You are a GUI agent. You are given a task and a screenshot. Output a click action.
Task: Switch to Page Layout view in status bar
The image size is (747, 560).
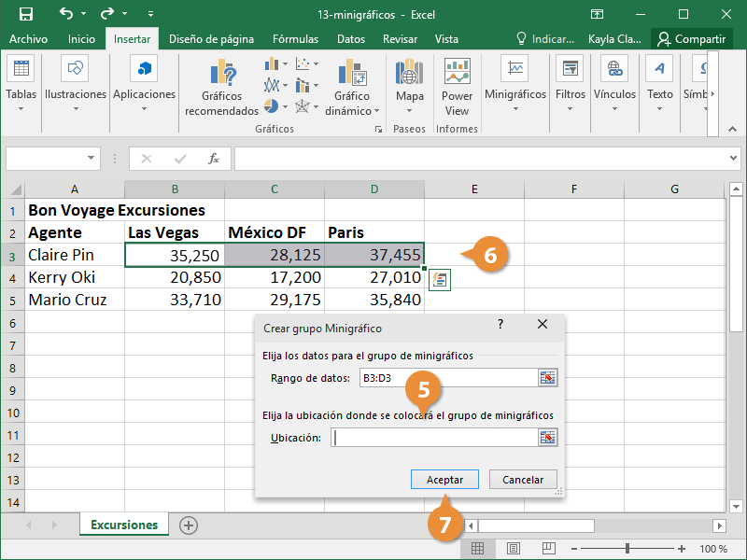[514, 549]
